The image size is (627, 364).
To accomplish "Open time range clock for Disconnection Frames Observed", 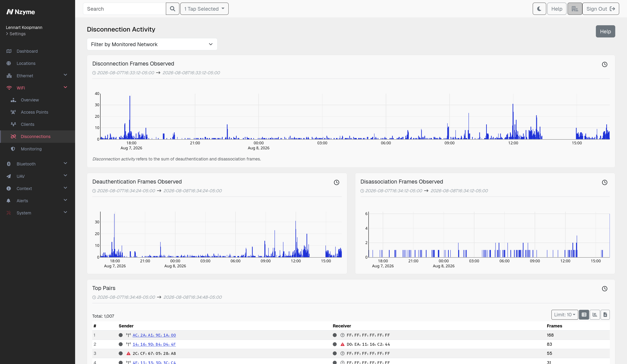I will pyautogui.click(x=604, y=64).
